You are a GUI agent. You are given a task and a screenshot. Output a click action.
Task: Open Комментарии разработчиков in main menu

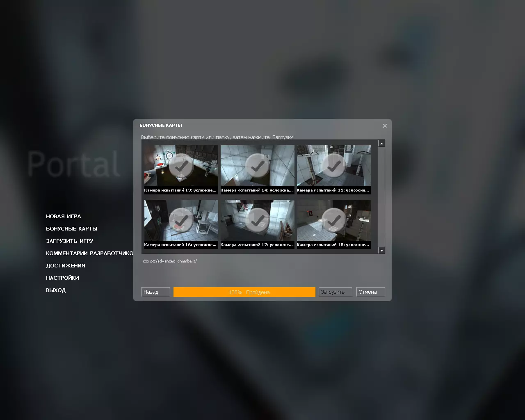(90, 253)
